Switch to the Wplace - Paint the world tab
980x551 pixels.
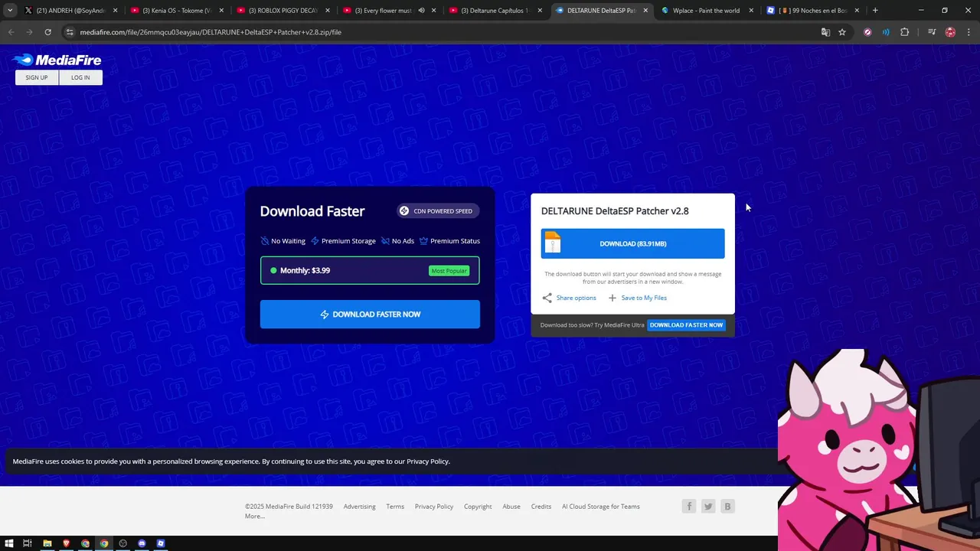click(706, 11)
